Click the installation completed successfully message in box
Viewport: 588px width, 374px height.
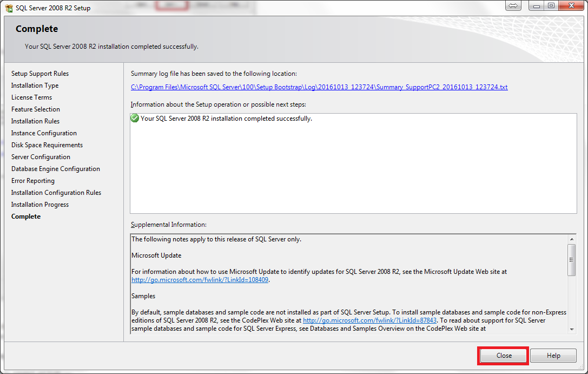point(226,119)
